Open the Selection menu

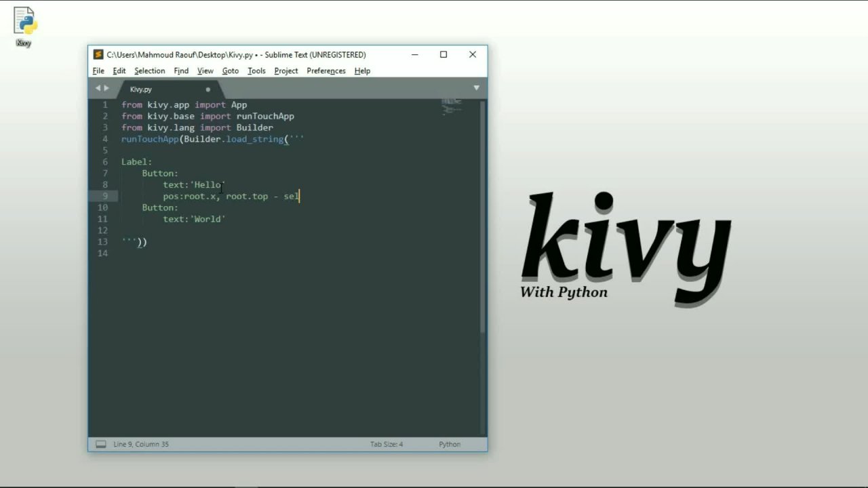point(149,71)
